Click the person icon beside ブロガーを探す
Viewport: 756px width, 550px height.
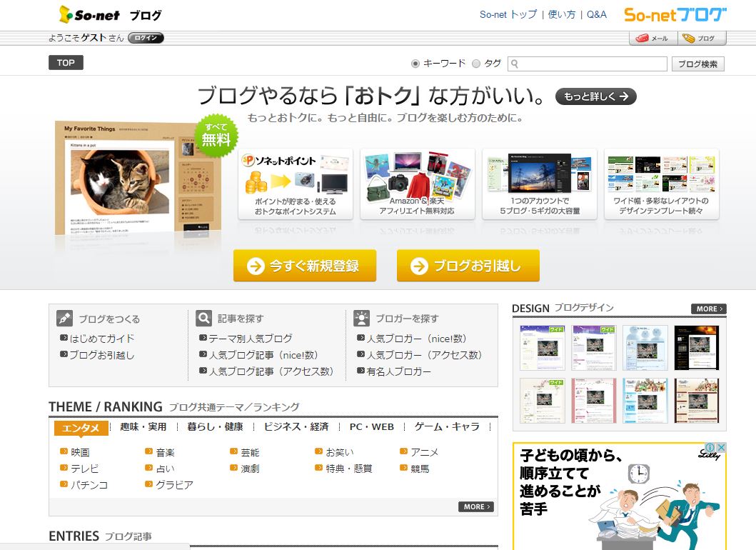[363, 319]
